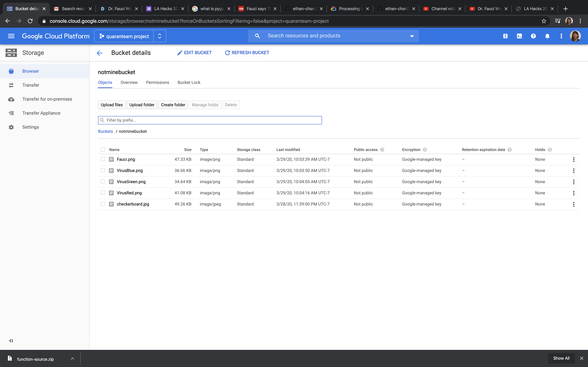Image resolution: width=588 pixels, height=367 pixels.
Task: Click the Public access help icon
Action: pos(382,150)
